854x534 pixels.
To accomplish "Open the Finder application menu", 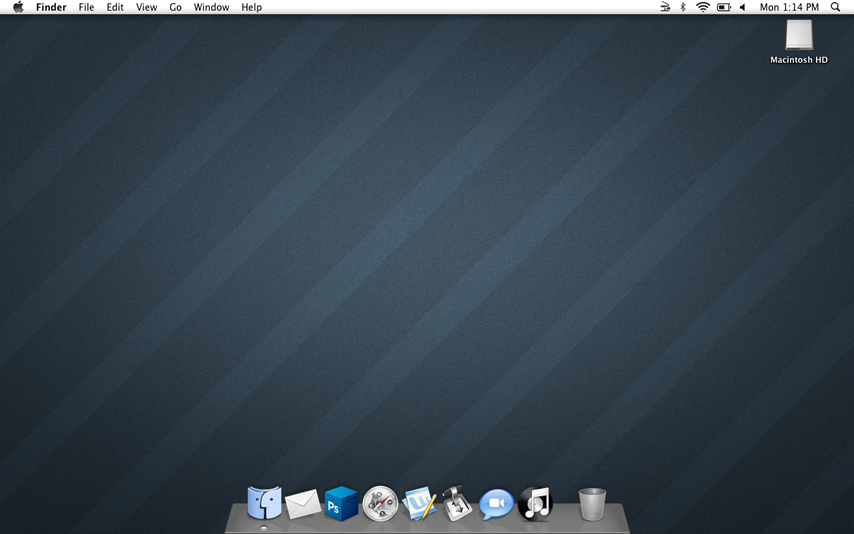I will 51,7.
